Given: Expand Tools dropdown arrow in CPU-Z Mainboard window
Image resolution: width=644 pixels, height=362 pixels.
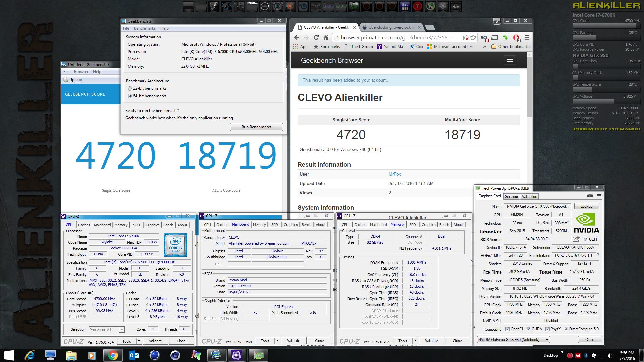Looking at the screenshot, I should [277, 341].
